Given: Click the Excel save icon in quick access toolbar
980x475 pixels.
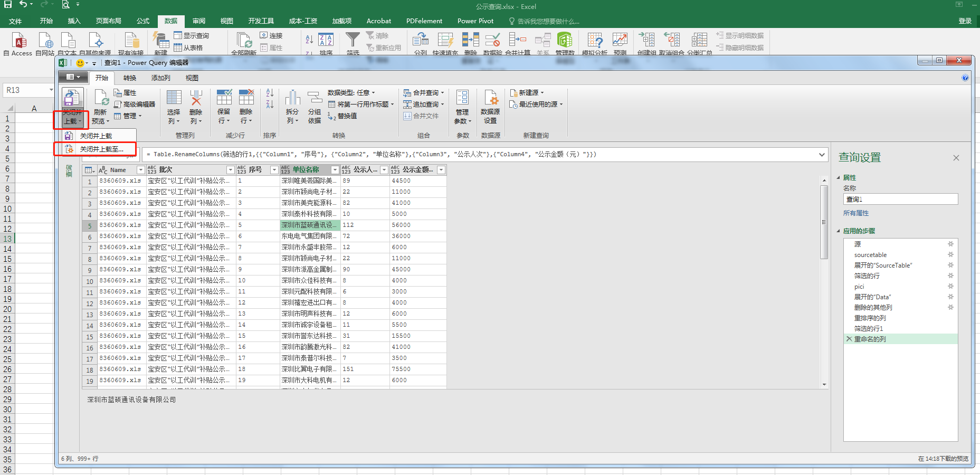Looking at the screenshot, I should click(x=8, y=5).
